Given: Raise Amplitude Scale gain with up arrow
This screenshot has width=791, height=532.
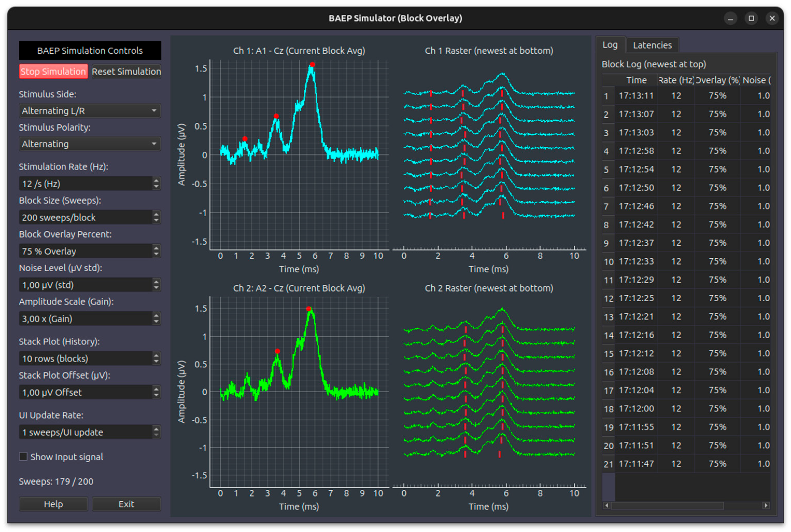Looking at the screenshot, I should [x=156, y=316].
